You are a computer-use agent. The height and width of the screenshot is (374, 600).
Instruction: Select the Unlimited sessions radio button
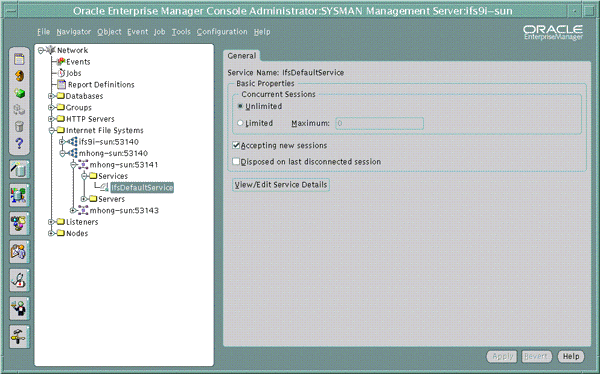(240, 106)
